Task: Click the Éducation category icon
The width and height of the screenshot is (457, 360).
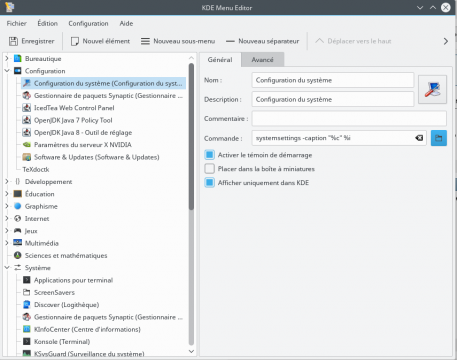Action: pos(18,194)
